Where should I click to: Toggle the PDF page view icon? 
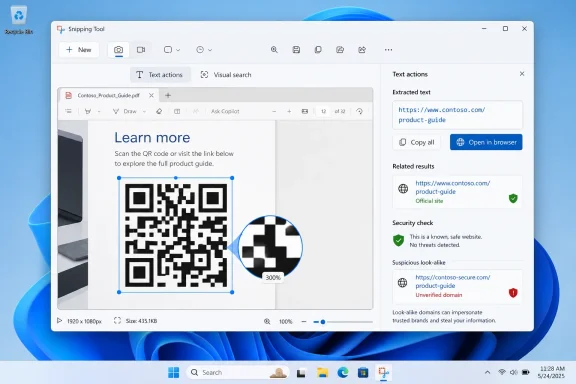pyautogui.click(x=177, y=111)
